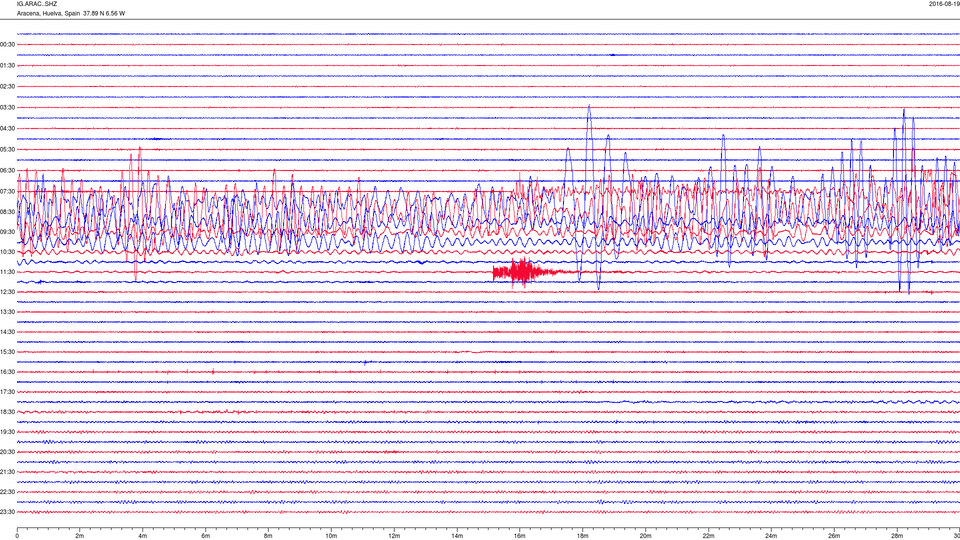
Task: Click the 09:30 time label
Action: tap(7, 232)
